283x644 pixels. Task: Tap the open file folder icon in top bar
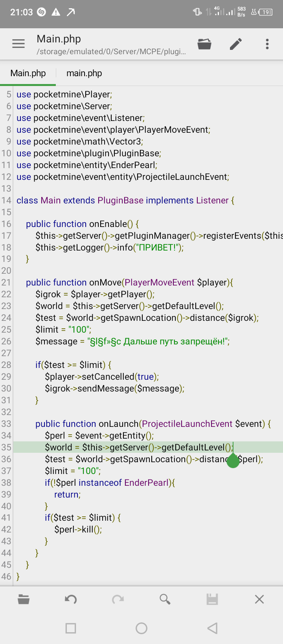tap(204, 44)
